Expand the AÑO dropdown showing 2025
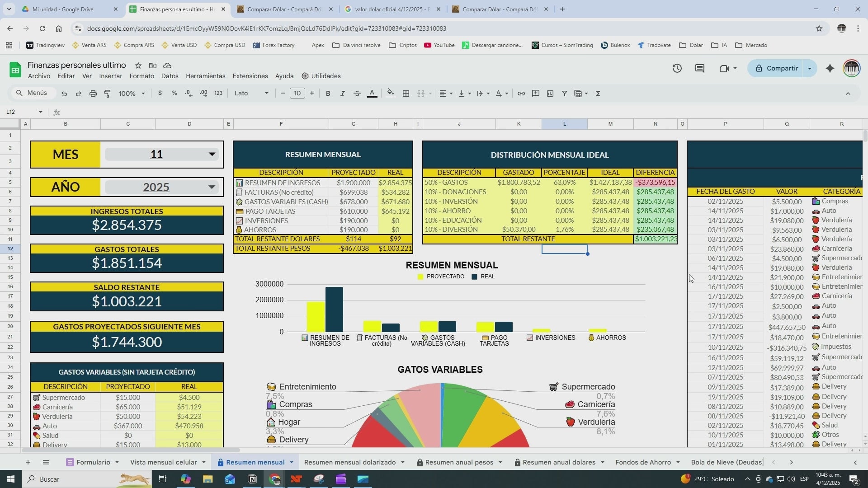 tap(212, 187)
